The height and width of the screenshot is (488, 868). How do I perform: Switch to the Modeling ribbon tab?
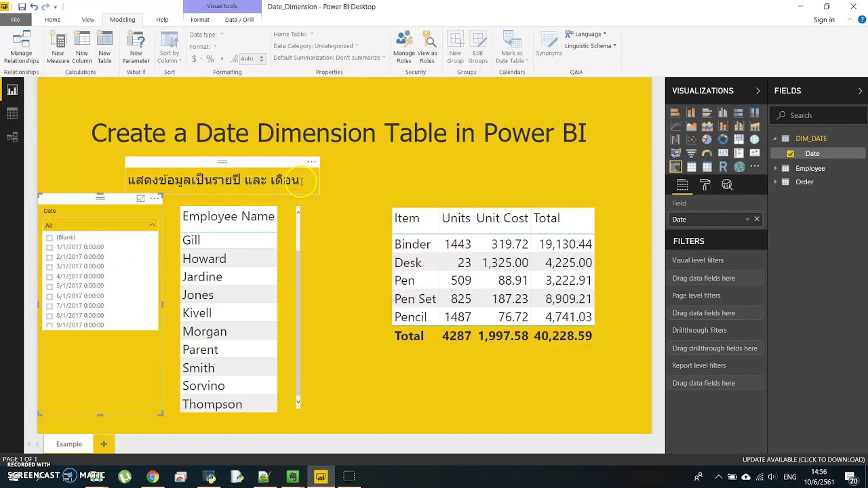tap(123, 20)
